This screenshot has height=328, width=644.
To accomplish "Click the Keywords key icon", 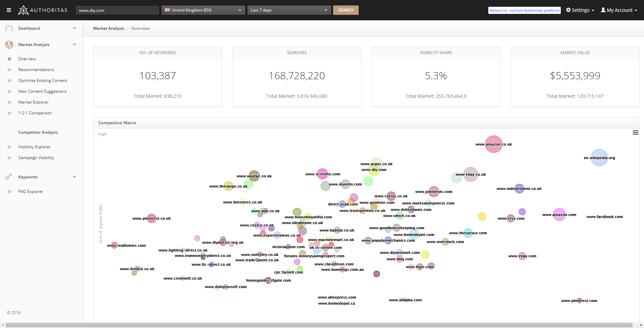I will (x=9, y=177).
